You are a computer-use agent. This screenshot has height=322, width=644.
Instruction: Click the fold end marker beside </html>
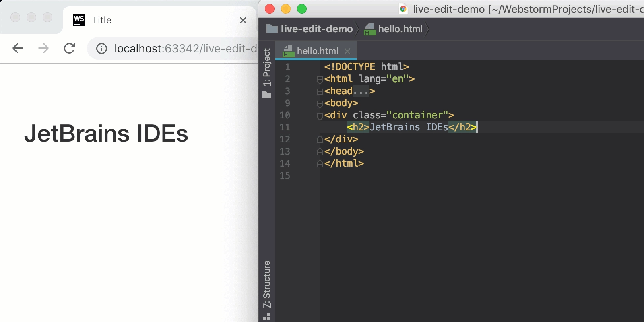[x=320, y=164]
